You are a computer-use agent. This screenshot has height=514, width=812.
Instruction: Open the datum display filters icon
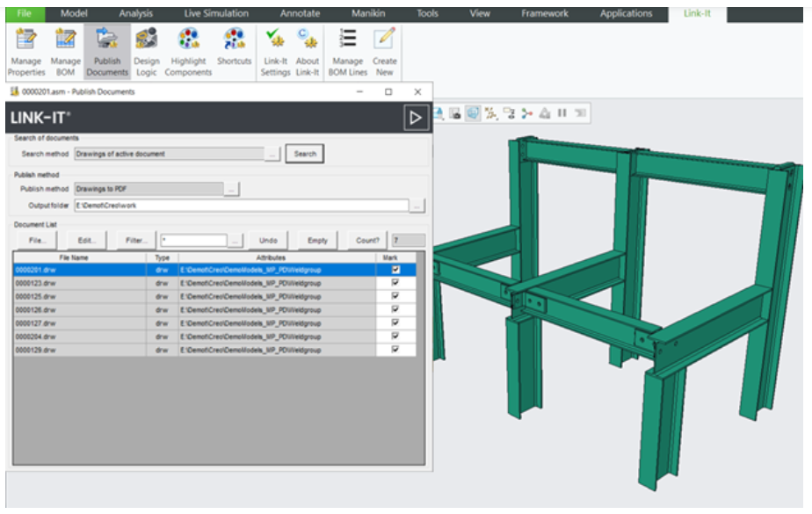pyautogui.click(x=491, y=113)
